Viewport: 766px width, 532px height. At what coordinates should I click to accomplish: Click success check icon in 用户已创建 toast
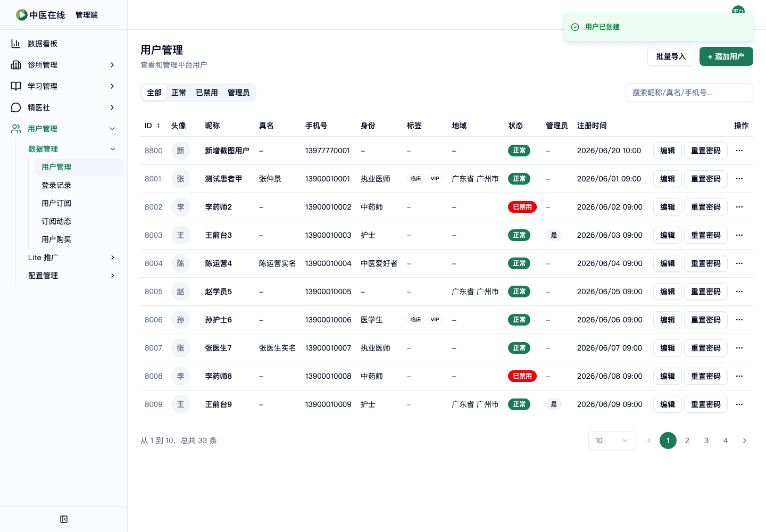(575, 27)
